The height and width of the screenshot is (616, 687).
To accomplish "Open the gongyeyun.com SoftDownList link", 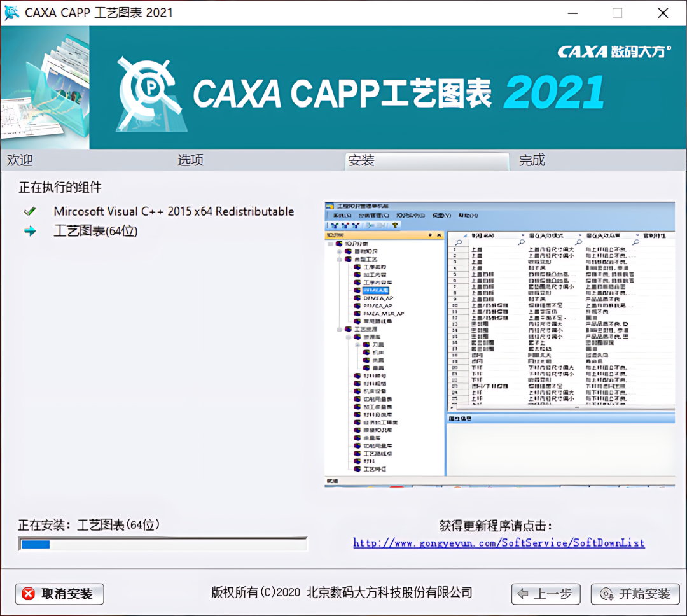I will (499, 543).
